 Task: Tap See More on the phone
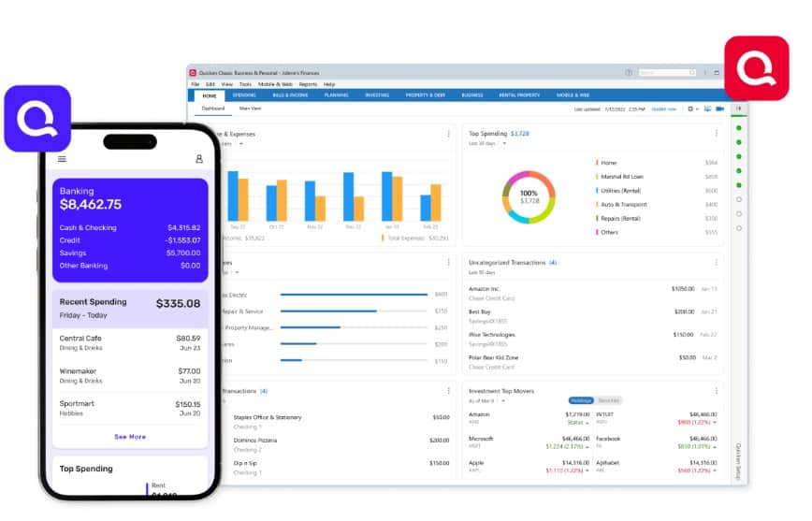[x=130, y=437]
